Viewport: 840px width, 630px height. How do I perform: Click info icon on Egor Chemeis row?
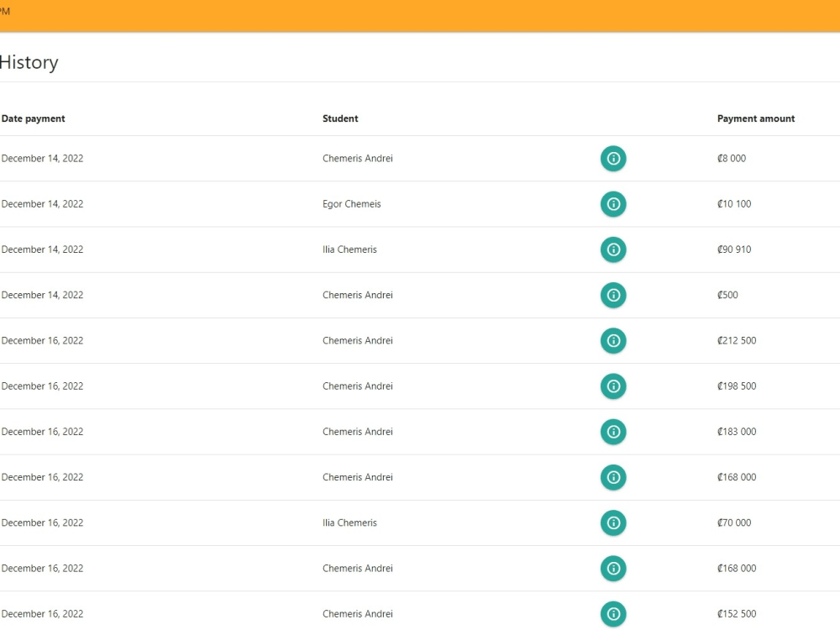613,204
